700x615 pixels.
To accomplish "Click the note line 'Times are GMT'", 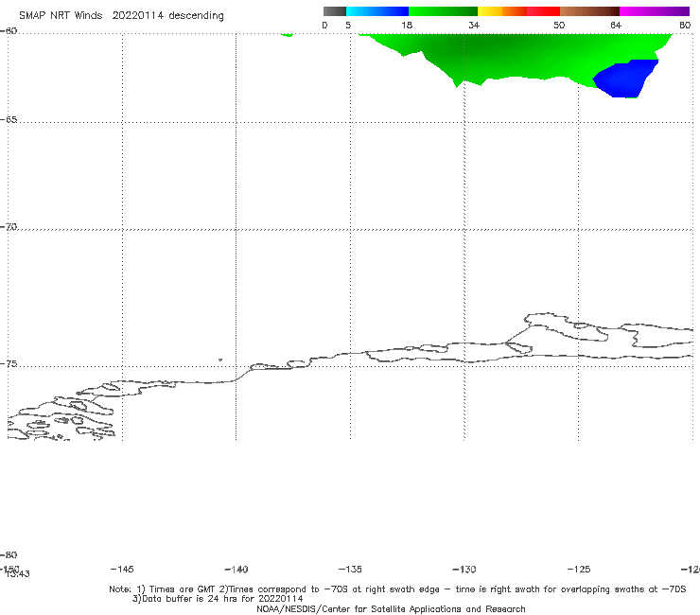I will (x=183, y=589).
